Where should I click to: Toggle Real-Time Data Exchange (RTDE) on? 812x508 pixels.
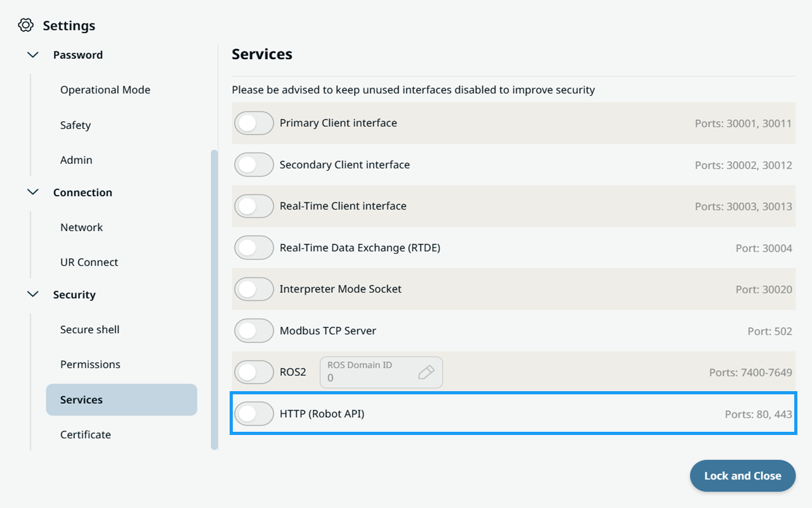click(254, 248)
